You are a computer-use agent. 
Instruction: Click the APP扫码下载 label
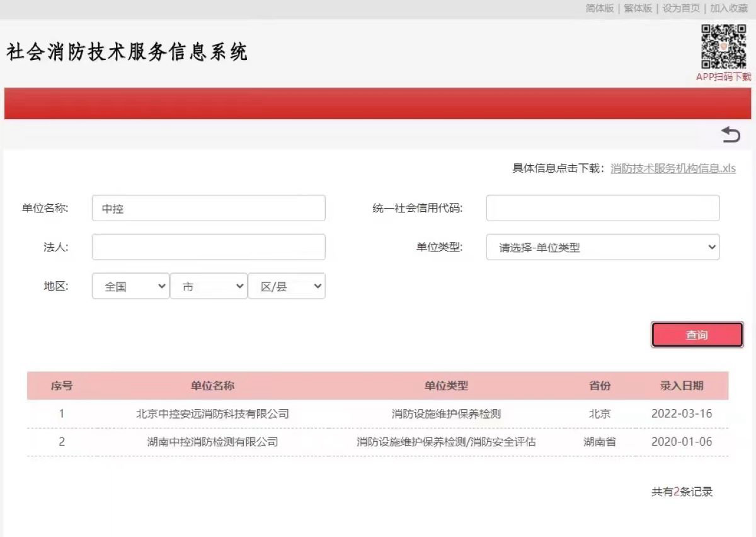coord(724,77)
